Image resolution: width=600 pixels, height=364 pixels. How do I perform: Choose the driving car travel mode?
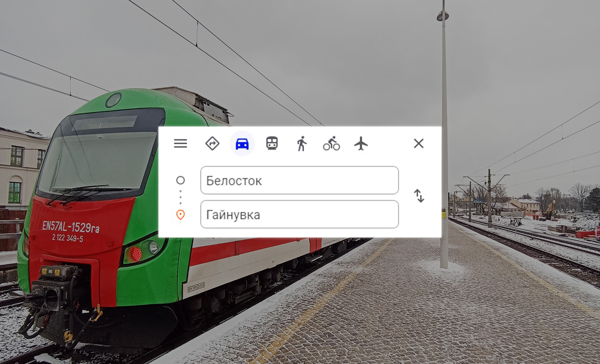[x=242, y=143]
